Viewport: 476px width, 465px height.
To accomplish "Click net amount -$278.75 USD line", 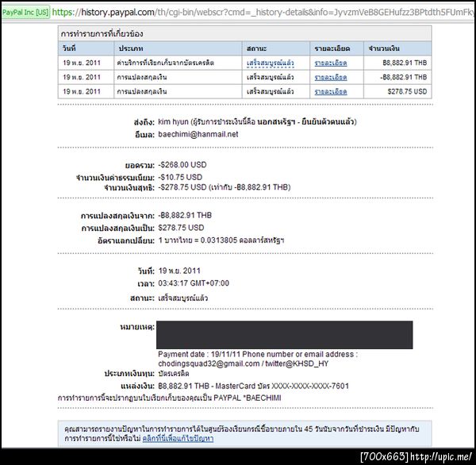I will (225, 187).
